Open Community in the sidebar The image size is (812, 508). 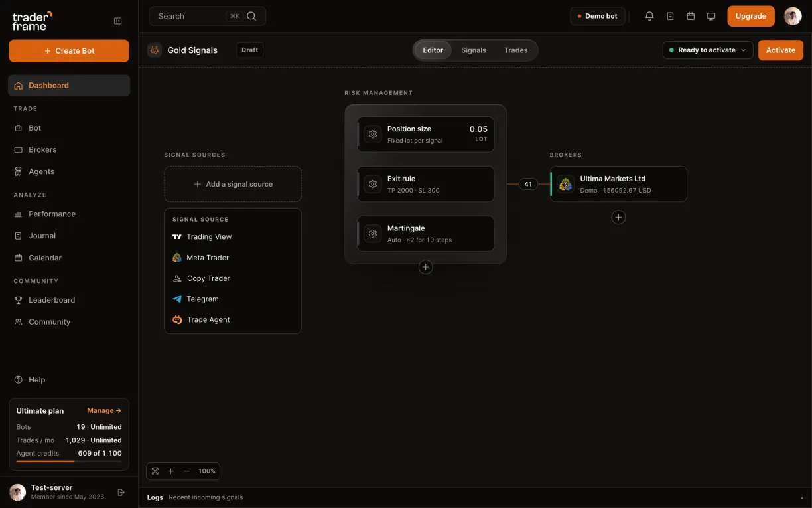coord(69,322)
